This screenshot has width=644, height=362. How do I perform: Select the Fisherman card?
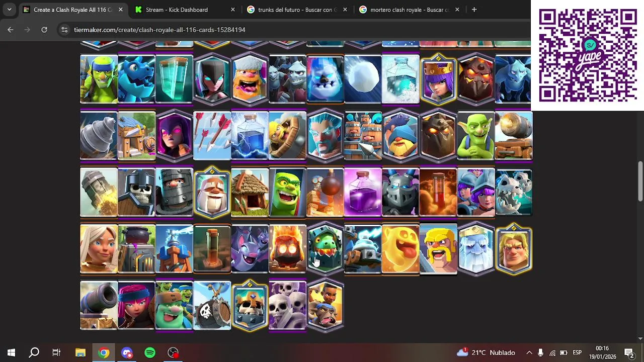coord(400,136)
